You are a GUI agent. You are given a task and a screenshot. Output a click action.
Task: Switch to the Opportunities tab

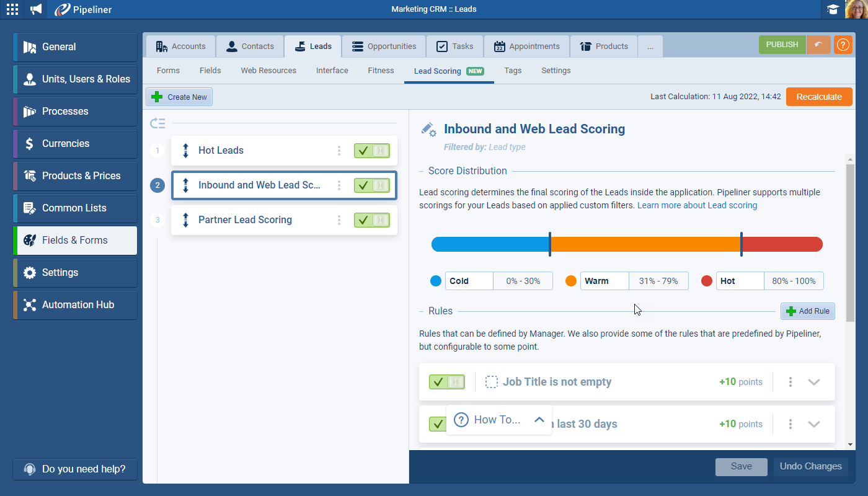[384, 46]
